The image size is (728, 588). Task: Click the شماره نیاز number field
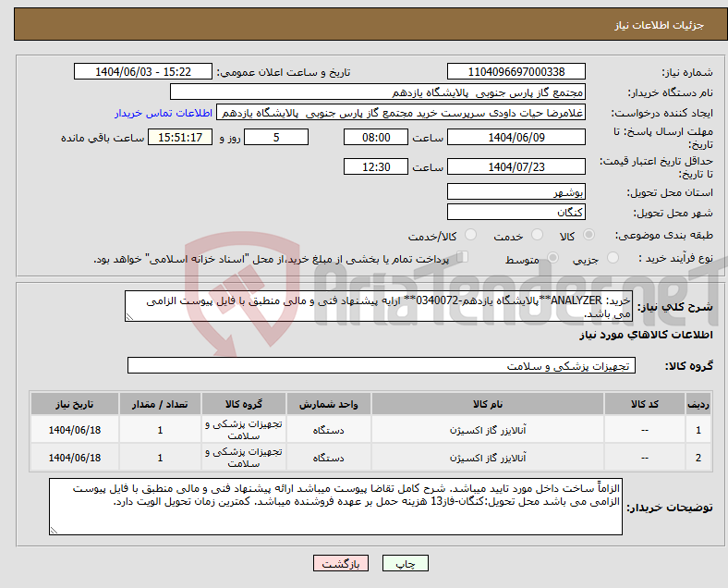click(x=516, y=72)
